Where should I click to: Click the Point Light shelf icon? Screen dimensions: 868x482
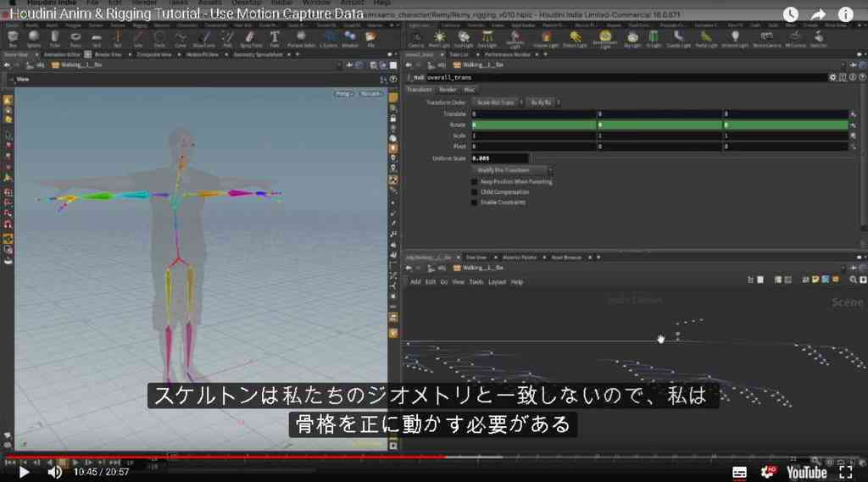(440, 38)
